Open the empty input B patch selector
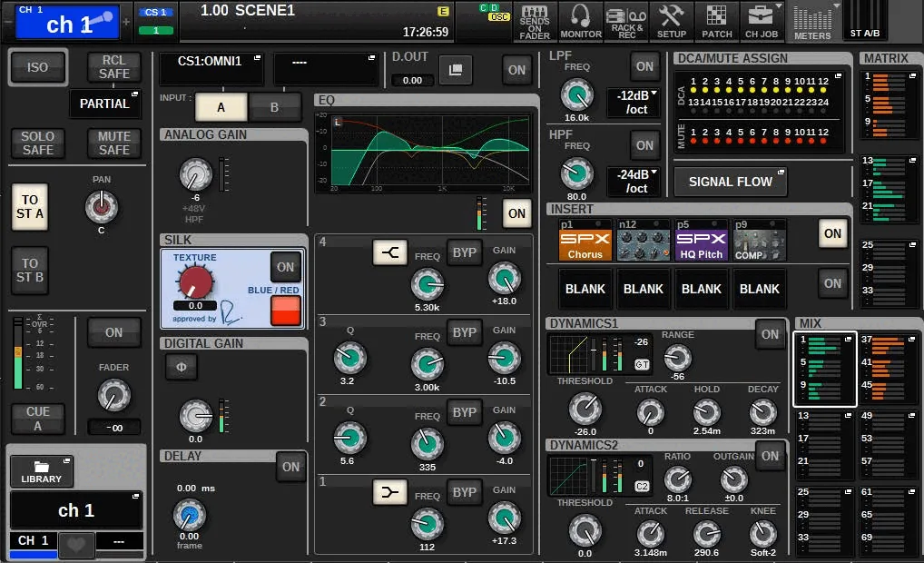 click(325, 69)
